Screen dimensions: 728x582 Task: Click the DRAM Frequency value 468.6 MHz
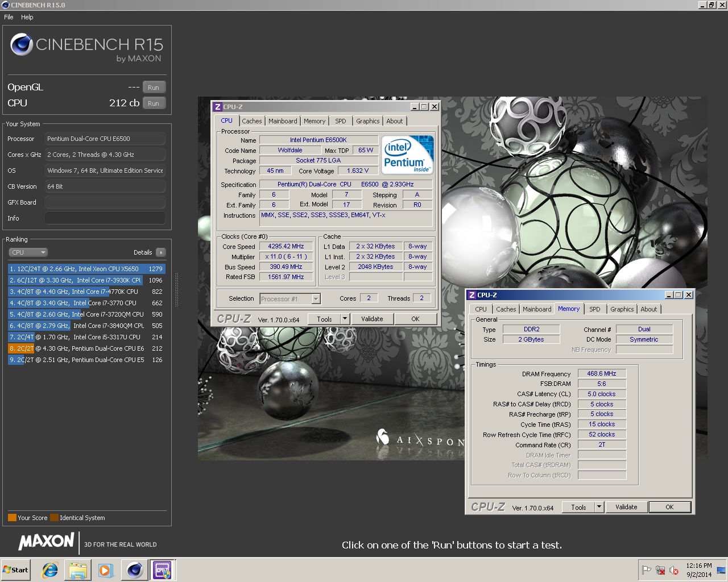(602, 373)
